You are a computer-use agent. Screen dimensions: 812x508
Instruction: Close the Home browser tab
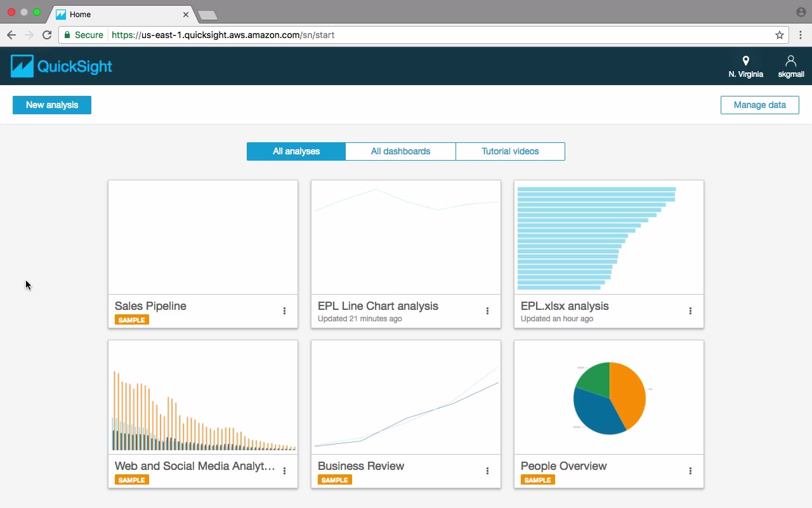tap(186, 14)
